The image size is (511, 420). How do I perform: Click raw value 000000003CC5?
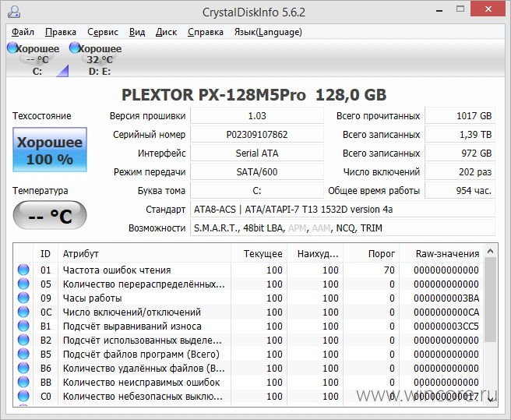click(x=446, y=326)
